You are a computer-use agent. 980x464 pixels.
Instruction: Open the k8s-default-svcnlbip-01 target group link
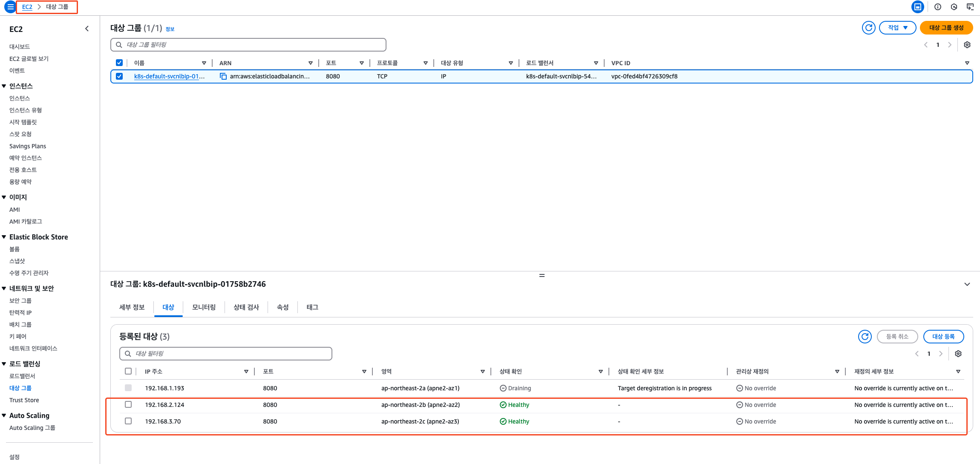click(169, 76)
